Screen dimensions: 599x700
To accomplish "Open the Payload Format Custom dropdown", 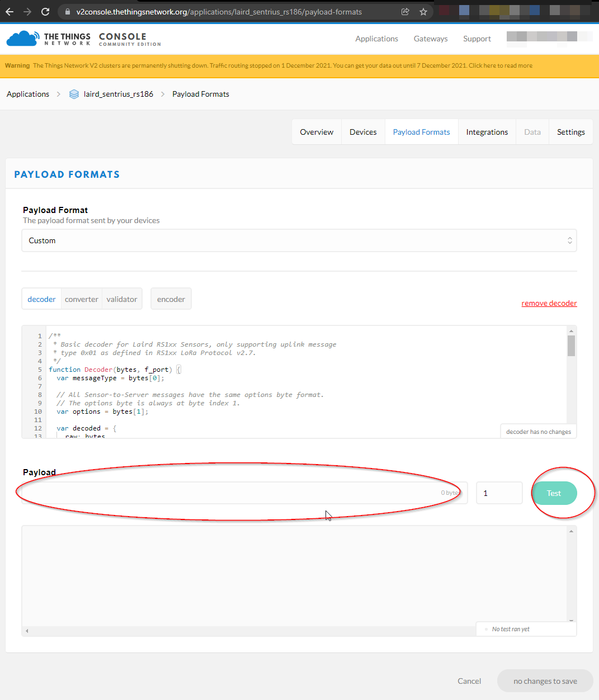I will point(299,240).
